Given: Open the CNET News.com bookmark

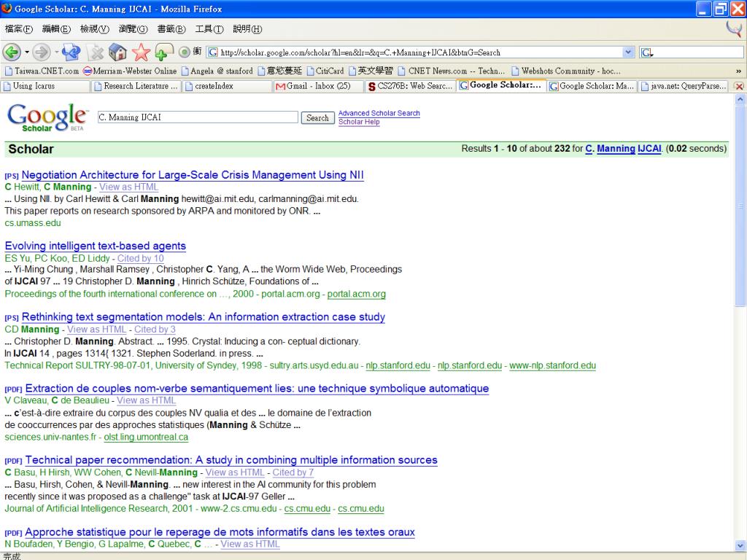Looking at the screenshot, I should (451, 71).
